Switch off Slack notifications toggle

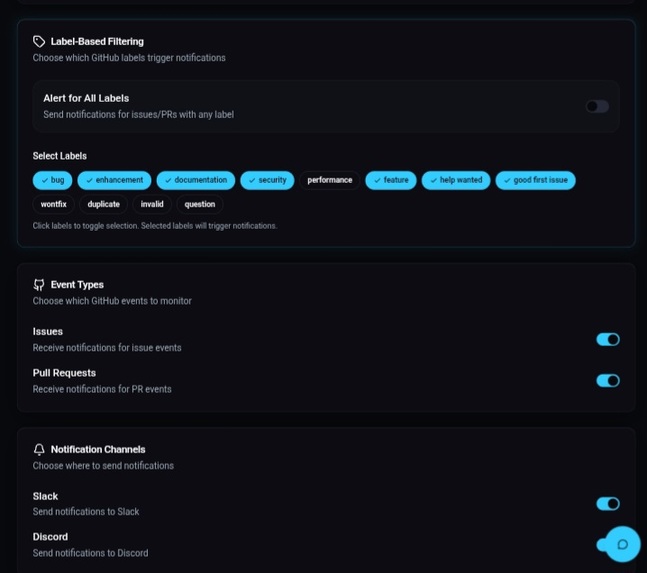608,503
